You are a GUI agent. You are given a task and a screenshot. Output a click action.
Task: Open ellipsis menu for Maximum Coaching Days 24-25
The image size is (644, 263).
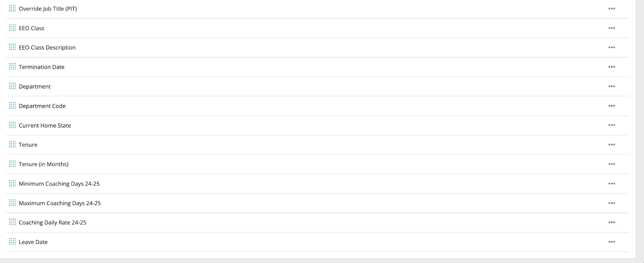[611, 203]
